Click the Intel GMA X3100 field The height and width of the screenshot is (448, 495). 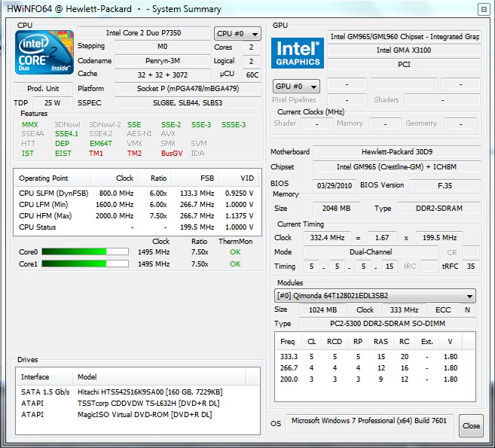pyautogui.click(x=404, y=50)
